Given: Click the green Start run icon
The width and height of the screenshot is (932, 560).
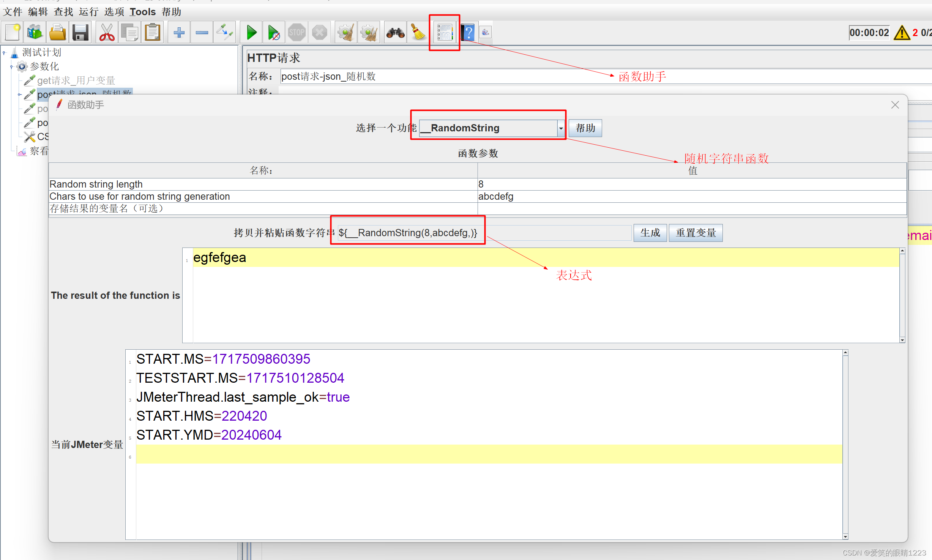Looking at the screenshot, I should (251, 33).
